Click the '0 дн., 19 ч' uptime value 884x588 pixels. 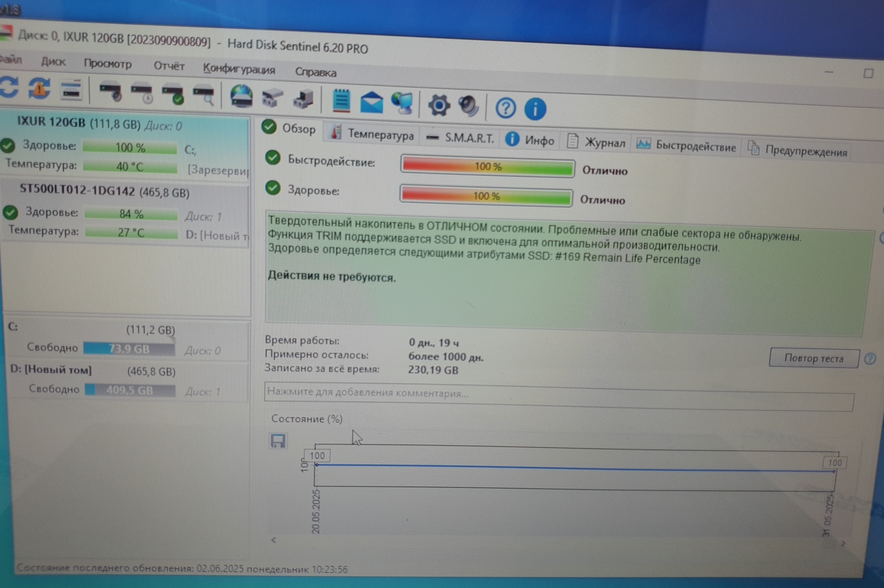(433, 342)
